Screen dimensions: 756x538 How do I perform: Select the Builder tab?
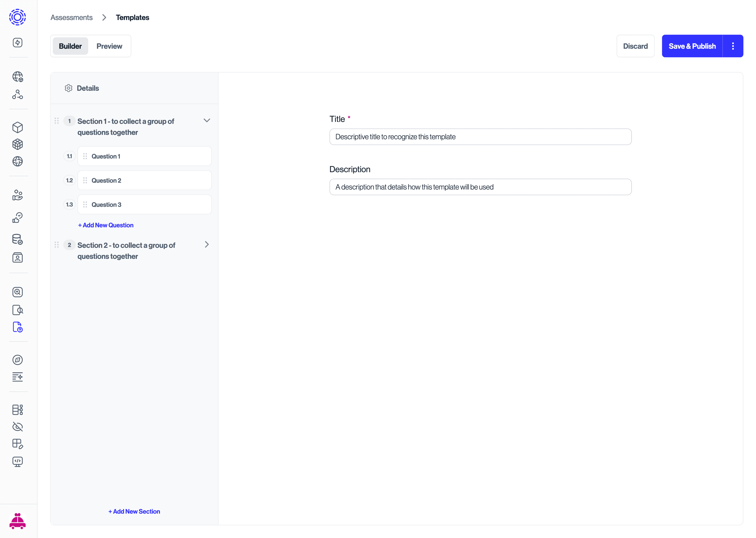[70, 46]
